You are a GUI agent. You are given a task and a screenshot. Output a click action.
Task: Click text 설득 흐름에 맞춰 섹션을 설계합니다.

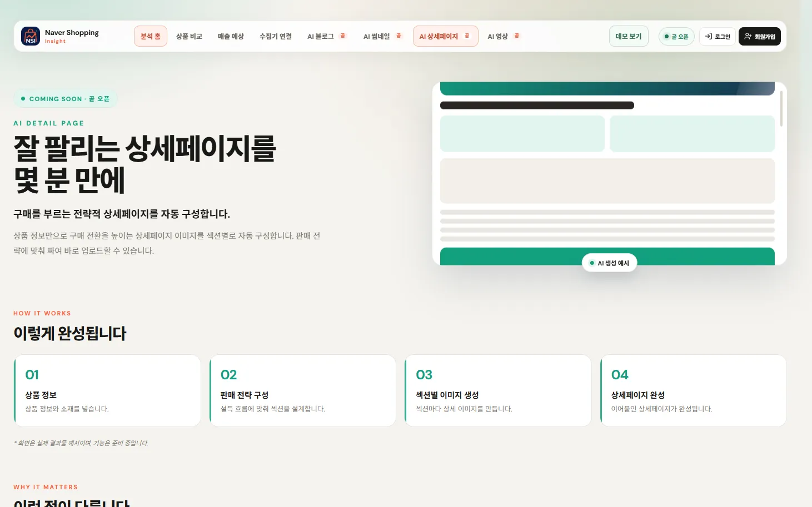[273, 409]
